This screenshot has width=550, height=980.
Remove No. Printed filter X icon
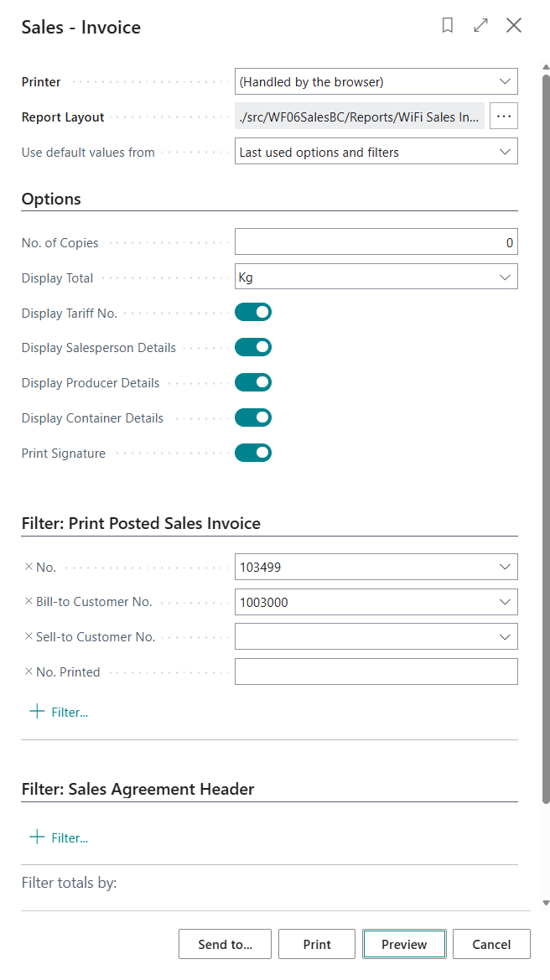(29, 672)
